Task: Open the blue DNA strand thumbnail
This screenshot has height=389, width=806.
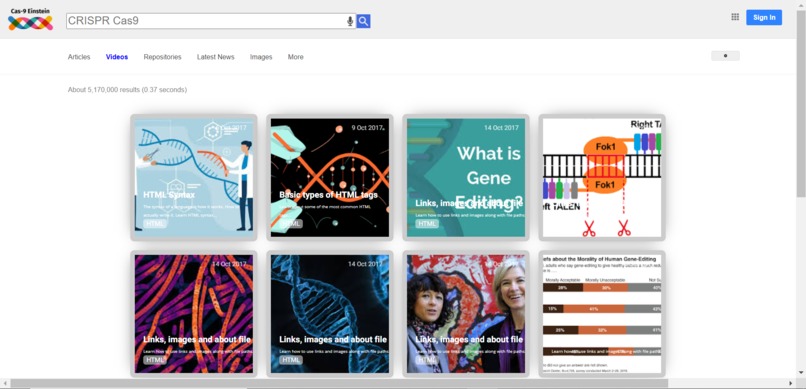Action: pyautogui.click(x=330, y=313)
